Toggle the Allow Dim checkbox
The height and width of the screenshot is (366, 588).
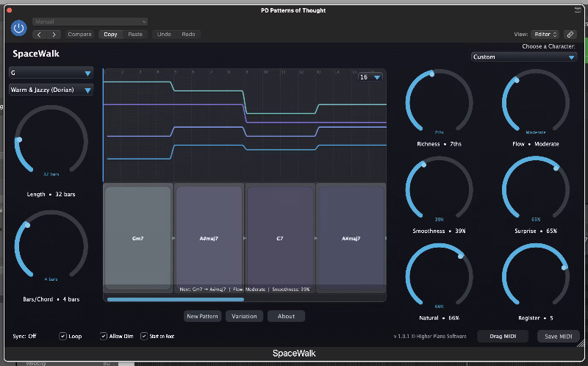(x=104, y=336)
